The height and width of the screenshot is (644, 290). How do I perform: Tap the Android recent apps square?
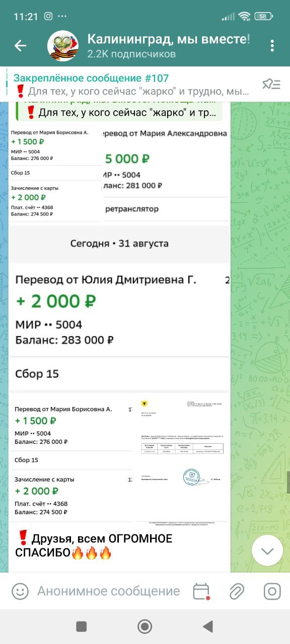pyautogui.click(x=81, y=626)
